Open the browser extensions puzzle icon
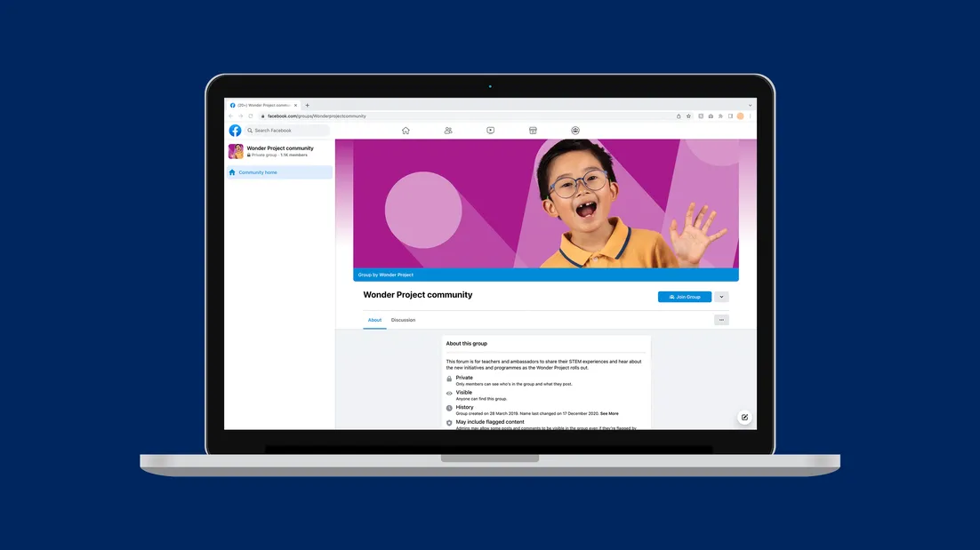980x550 pixels. point(719,116)
